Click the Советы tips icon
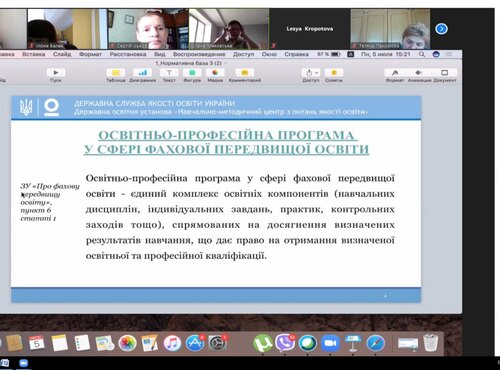The height and width of the screenshot is (370, 500). pos(334,73)
